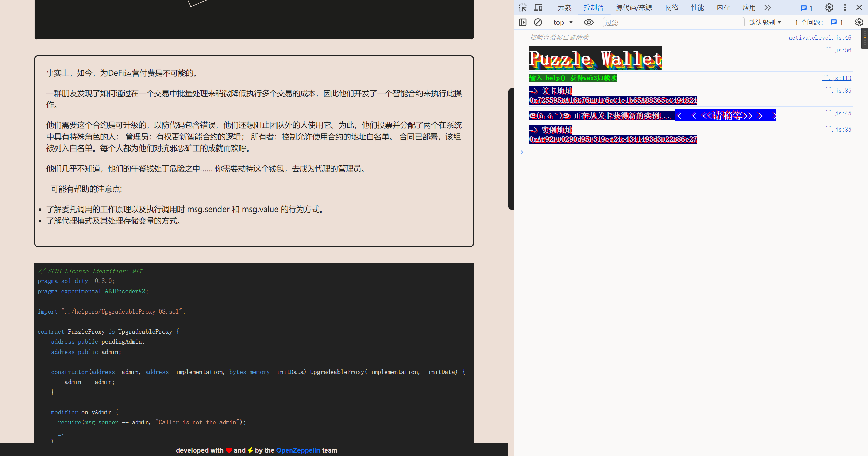Open the top context dropdown

tap(563, 22)
